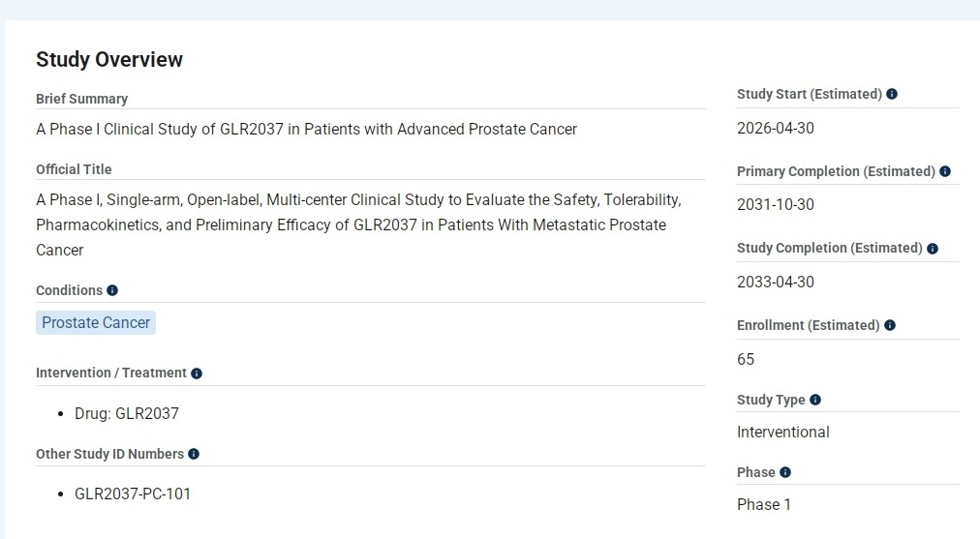Click the Drug: GLR2037 list item

tap(127, 413)
